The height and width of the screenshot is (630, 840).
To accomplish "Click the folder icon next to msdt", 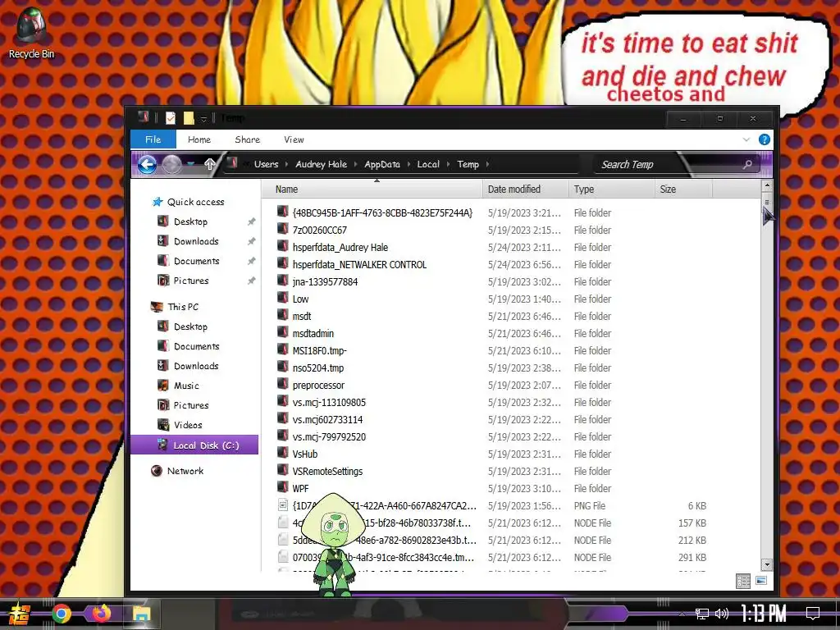I will (283, 316).
